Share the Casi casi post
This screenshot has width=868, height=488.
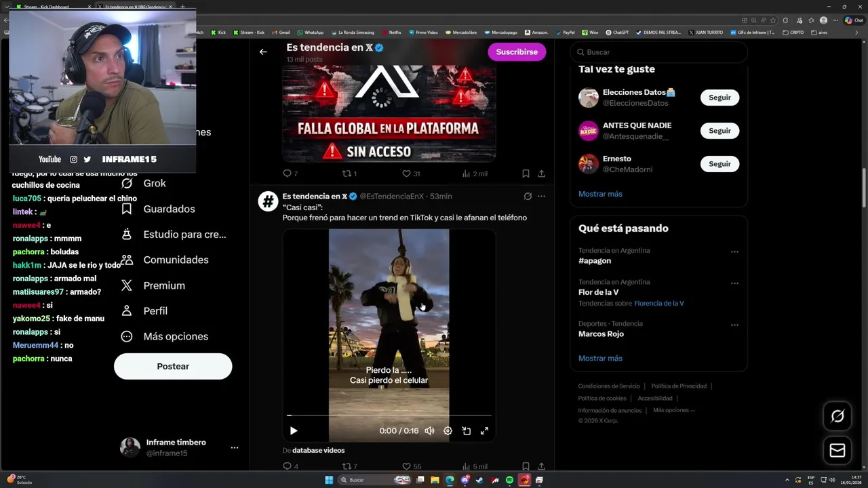541,466
